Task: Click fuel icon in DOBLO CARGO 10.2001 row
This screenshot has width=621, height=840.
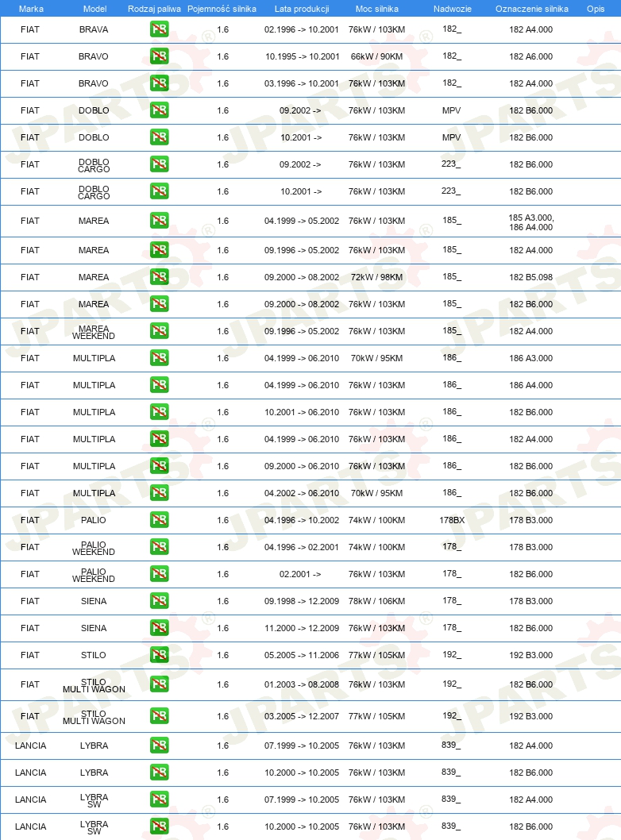Action: (x=159, y=191)
